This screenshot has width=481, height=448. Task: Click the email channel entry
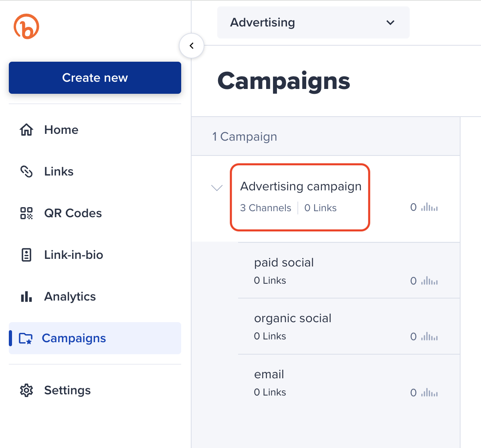point(269,374)
